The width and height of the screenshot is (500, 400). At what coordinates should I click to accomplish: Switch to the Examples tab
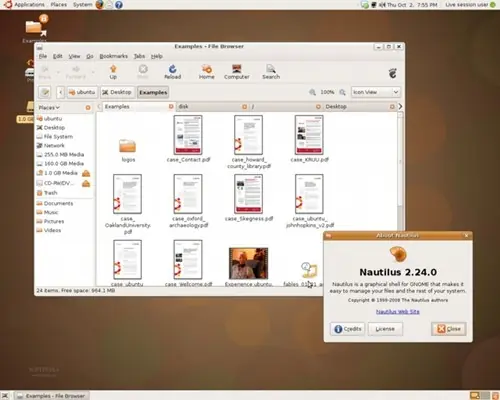[x=136, y=107]
